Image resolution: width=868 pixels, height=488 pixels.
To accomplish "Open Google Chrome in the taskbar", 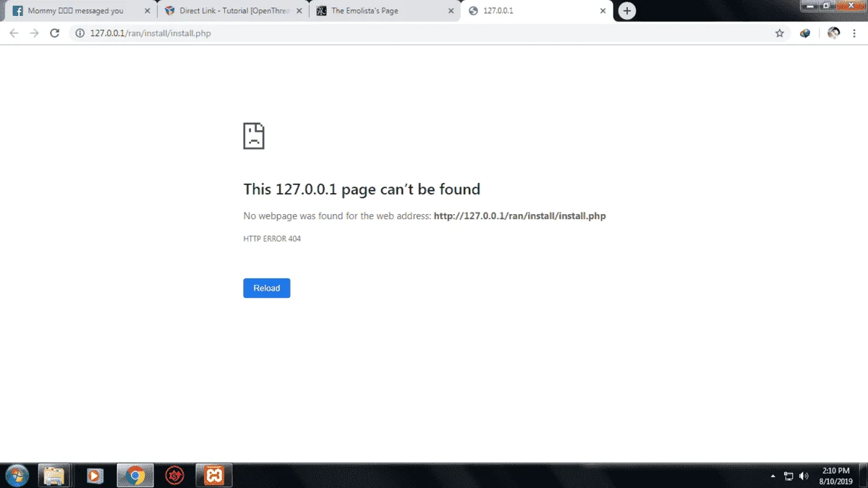I will (x=135, y=475).
